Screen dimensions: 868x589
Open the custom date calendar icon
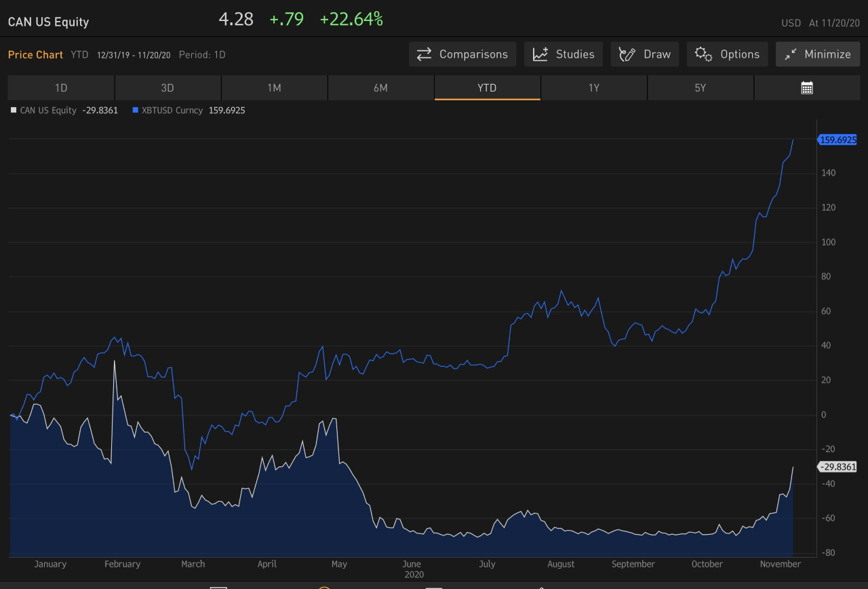tap(807, 87)
